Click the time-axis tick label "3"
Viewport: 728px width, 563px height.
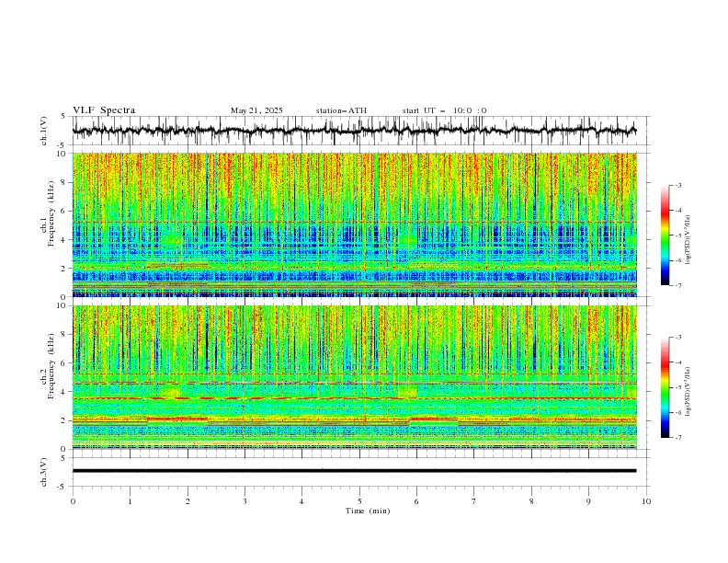click(245, 501)
